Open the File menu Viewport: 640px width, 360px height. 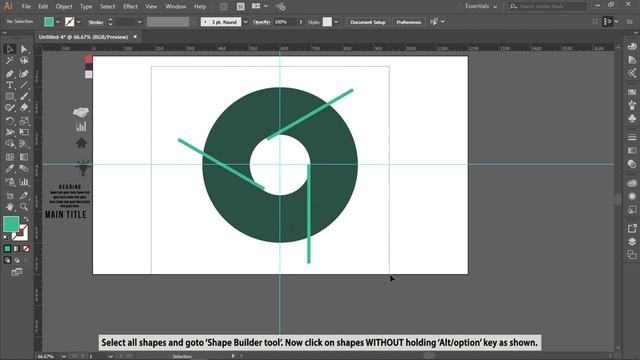[26, 7]
